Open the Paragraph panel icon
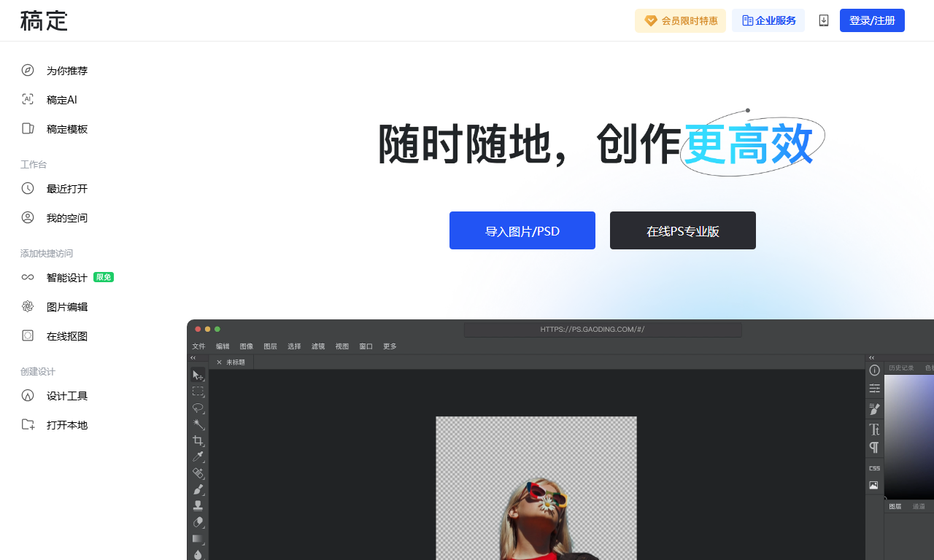934x560 pixels. [874, 447]
